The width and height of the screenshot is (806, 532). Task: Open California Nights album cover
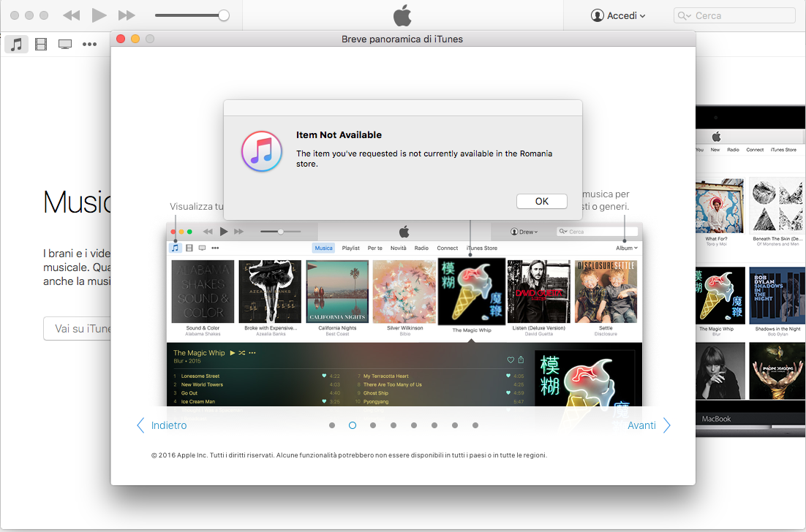(x=337, y=291)
